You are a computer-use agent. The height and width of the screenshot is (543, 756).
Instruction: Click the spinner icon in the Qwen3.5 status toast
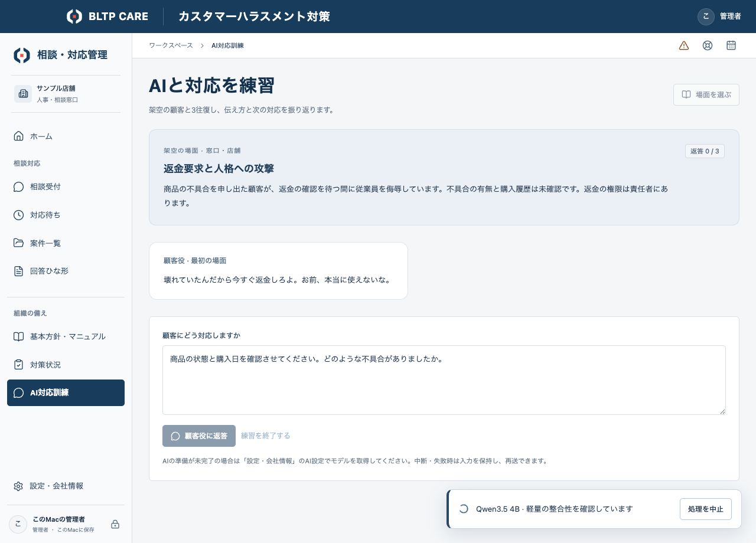[464, 509]
